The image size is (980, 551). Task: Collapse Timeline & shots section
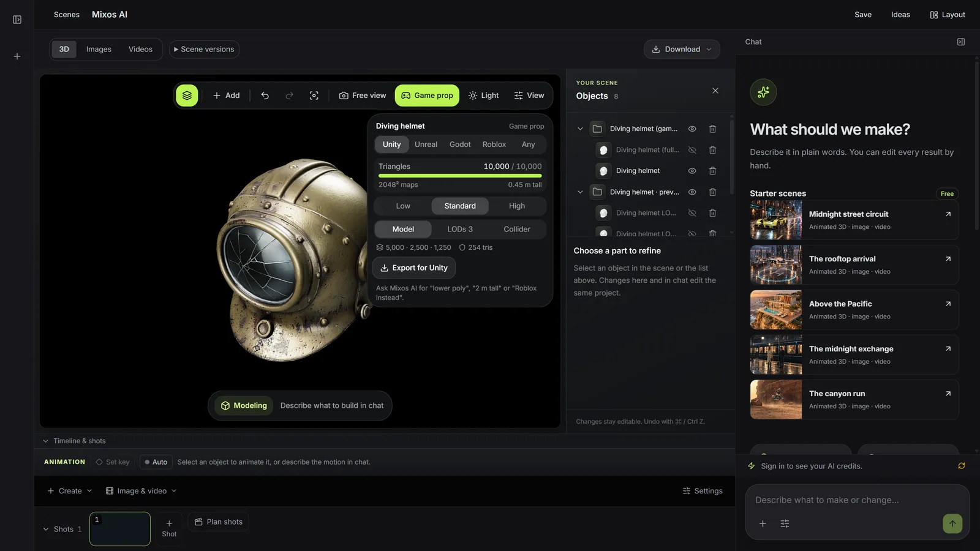pos(45,441)
